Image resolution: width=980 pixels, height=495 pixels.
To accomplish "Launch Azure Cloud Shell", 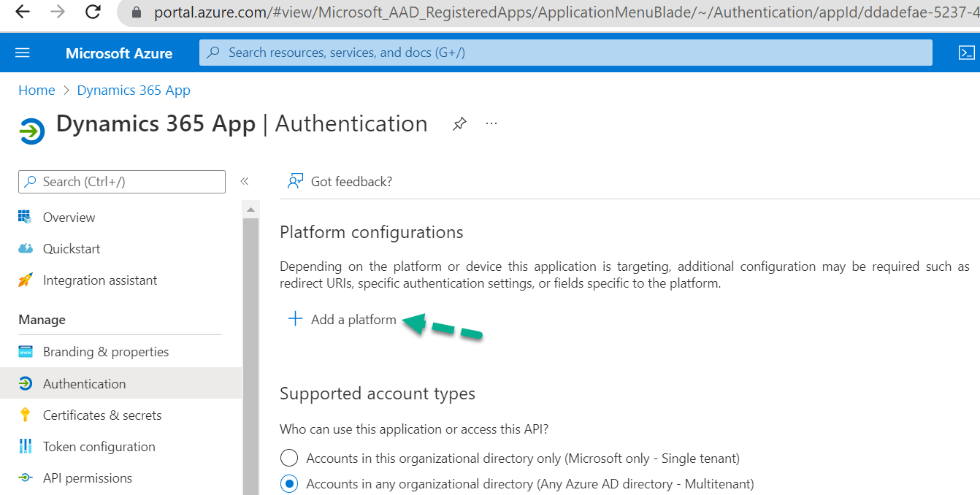I will point(966,52).
